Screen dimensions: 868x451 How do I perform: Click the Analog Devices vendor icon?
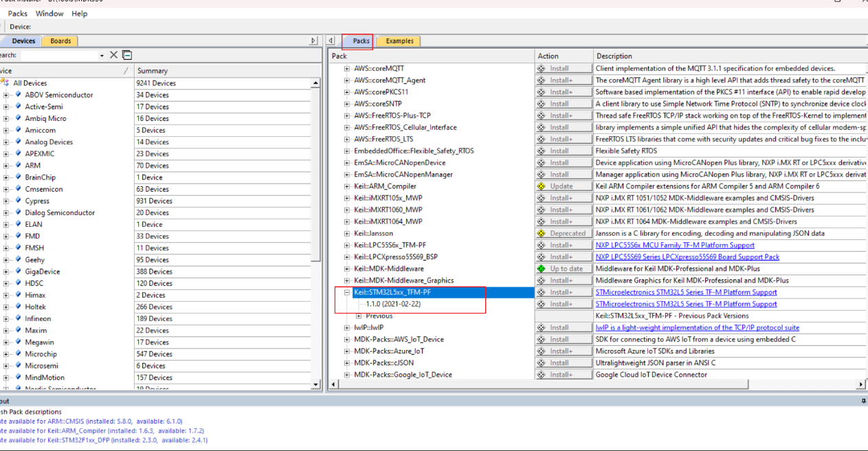pyautogui.click(x=18, y=142)
